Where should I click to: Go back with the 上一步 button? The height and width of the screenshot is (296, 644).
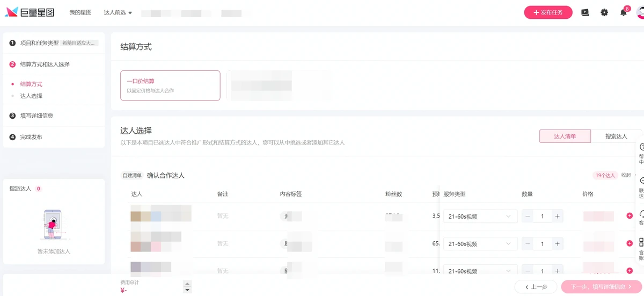click(536, 287)
